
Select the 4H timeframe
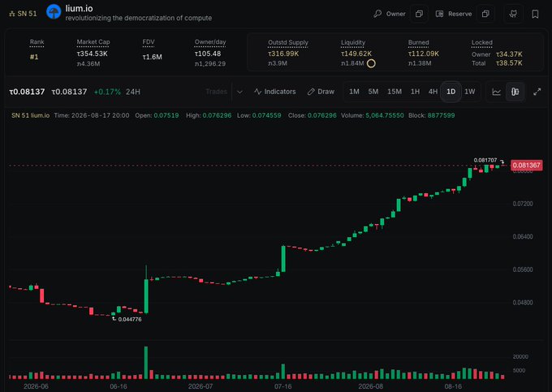pos(433,92)
